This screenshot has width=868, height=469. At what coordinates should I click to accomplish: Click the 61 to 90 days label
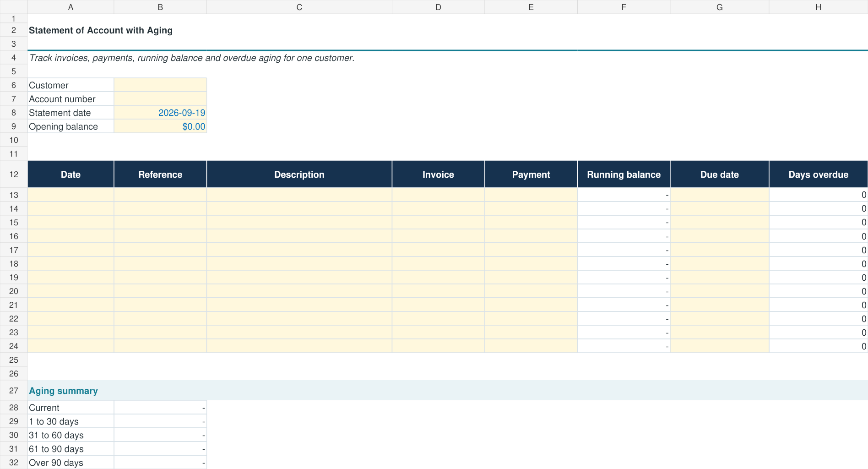[x=56, y=449]
